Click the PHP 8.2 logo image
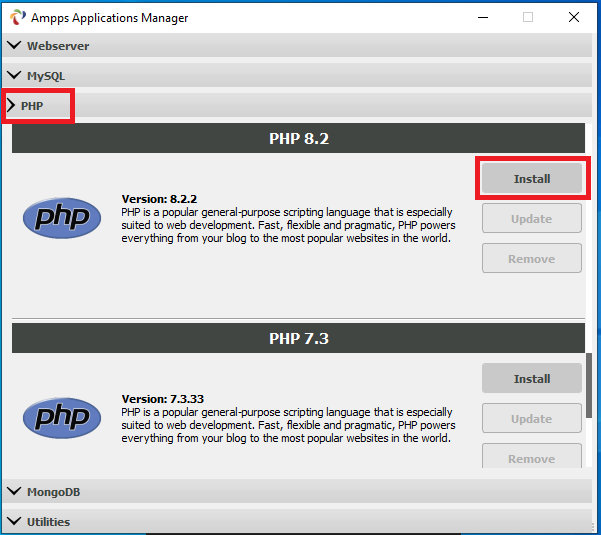 coord(62,218)
